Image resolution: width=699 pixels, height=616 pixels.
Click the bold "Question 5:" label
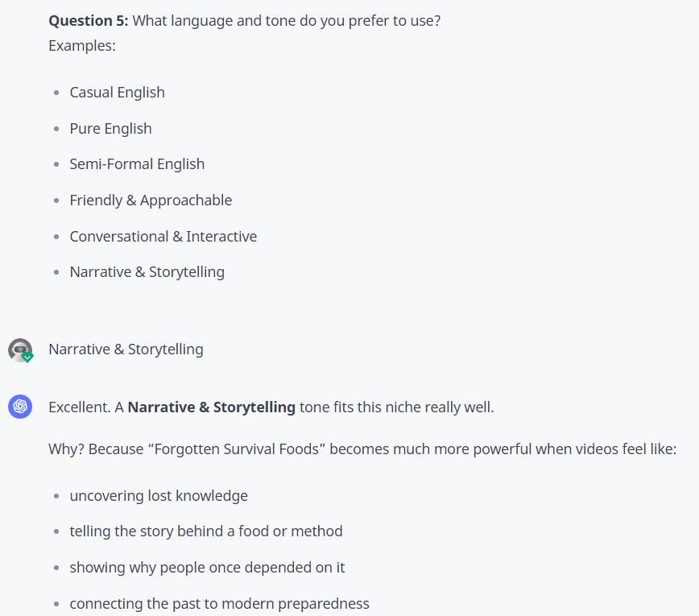click(88, 21)
